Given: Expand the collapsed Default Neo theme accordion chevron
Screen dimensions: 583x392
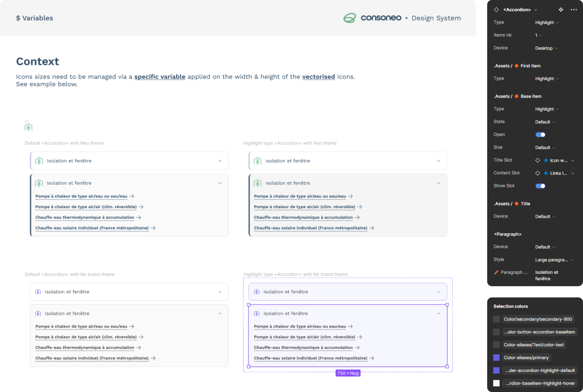Looking at the screenshot, I should click(x=220, y=161).
